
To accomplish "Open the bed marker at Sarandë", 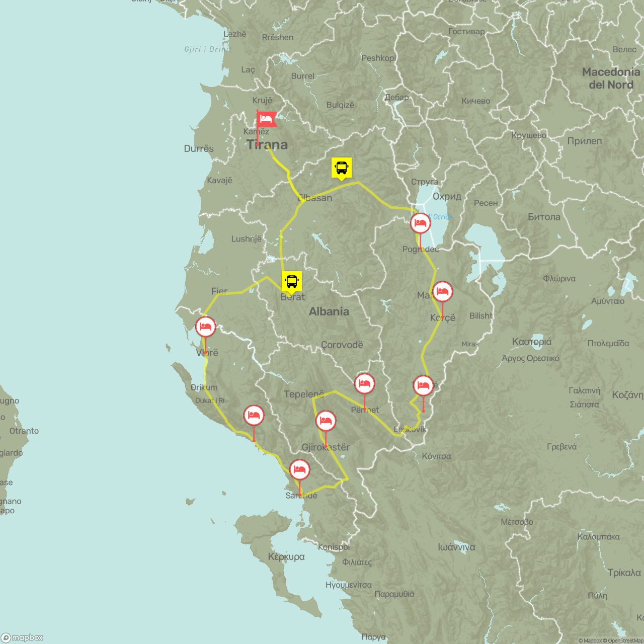I will (x=299, y=469).
